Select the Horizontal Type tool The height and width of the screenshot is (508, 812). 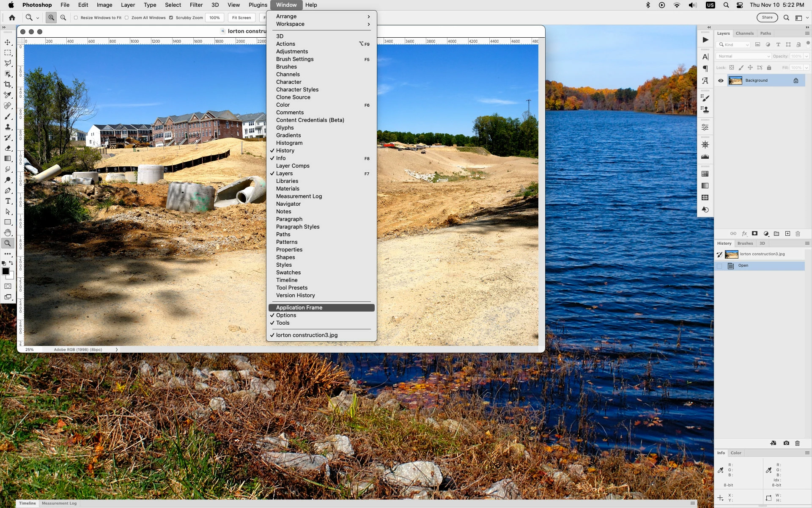8,201
